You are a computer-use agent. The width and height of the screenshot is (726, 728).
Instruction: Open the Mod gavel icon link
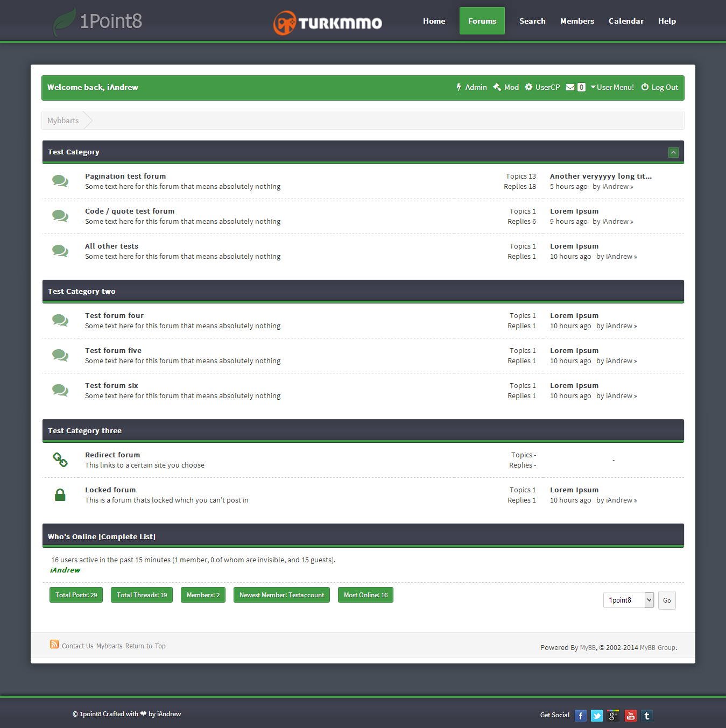pos(497,87)
